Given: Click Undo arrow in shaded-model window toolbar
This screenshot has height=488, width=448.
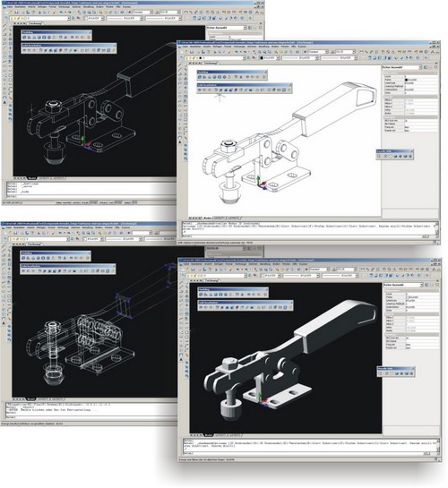Looking at the screenshot, I should click(237, 270).
